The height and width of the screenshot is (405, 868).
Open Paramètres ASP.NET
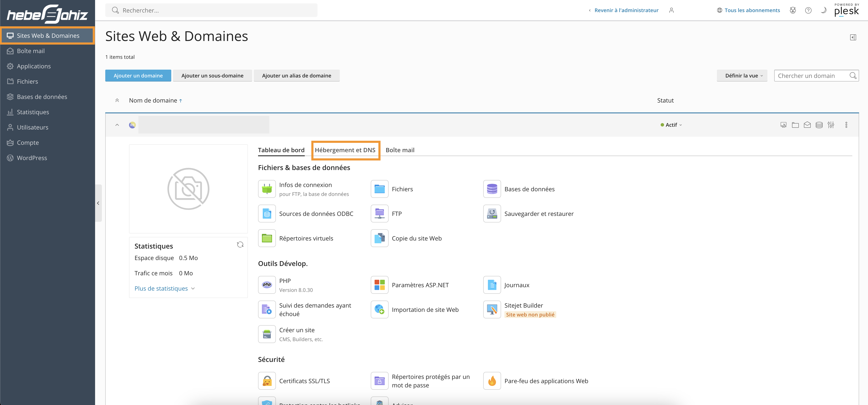tap(420, 285)
